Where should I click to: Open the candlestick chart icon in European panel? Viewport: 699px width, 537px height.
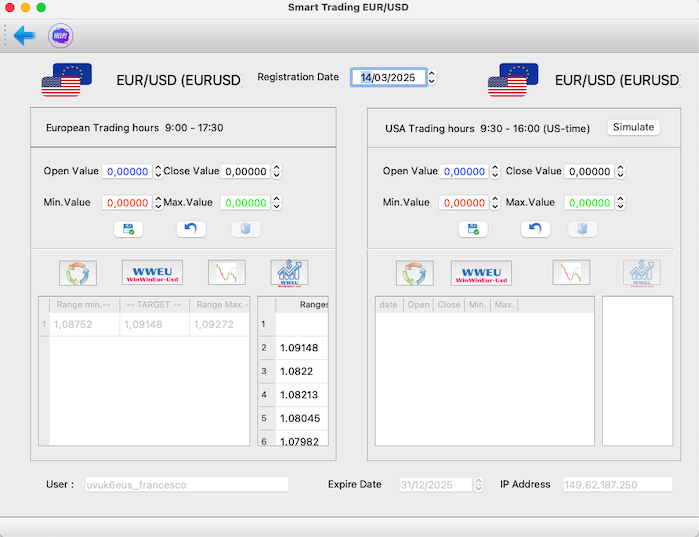226,272
